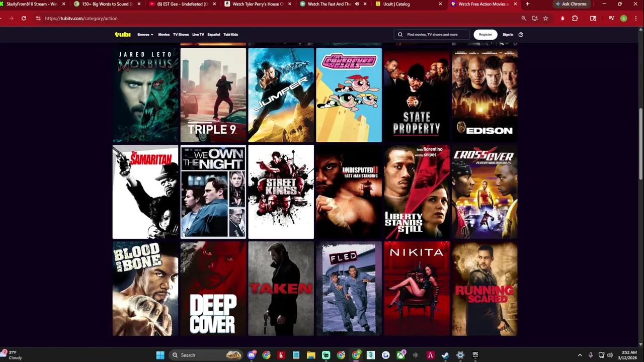Click the Find movies search field
Viewport: 644px width, 362px height.
[x=432, y=35]
